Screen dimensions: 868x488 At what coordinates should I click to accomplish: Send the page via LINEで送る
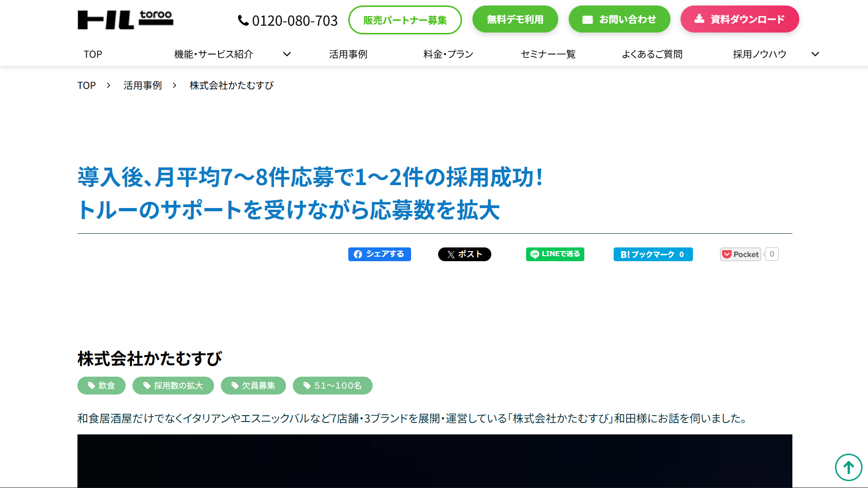tap(555, 254)
